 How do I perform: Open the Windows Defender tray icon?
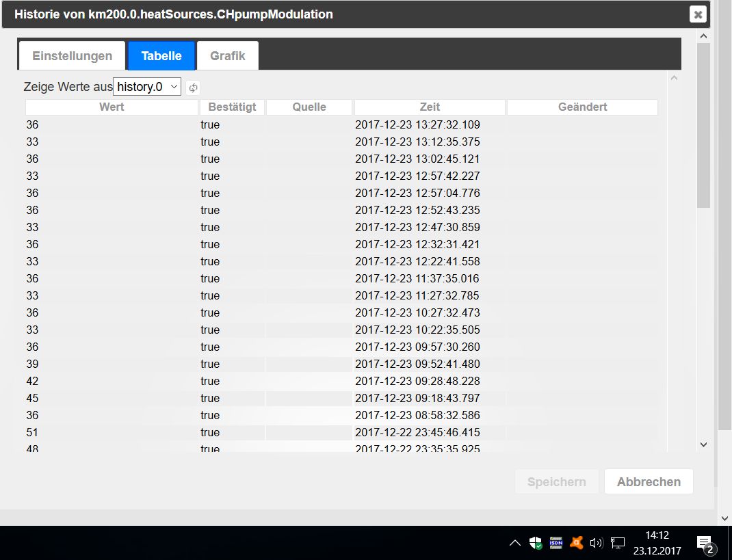536,543
